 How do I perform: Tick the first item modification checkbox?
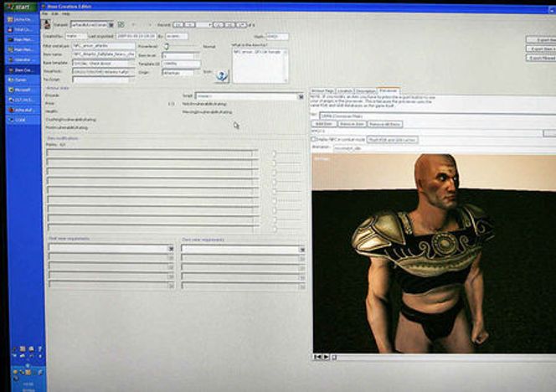click(274, 154)
